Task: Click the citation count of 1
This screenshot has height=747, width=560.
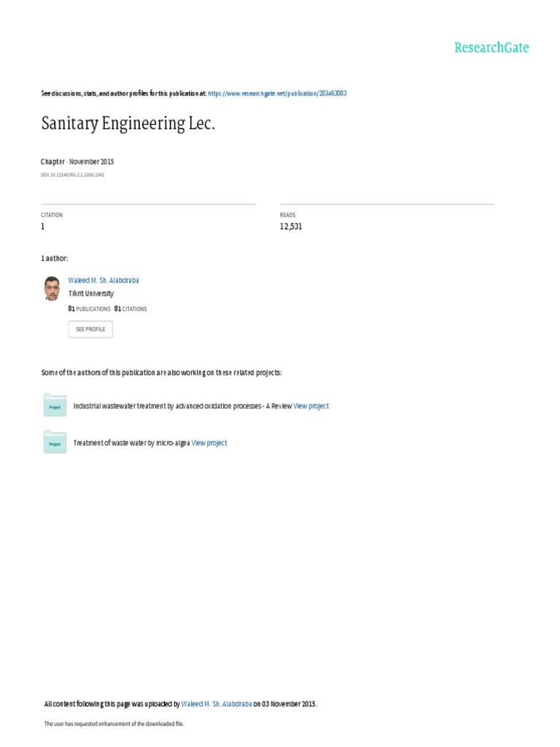Action: click(x=42, y=227)
